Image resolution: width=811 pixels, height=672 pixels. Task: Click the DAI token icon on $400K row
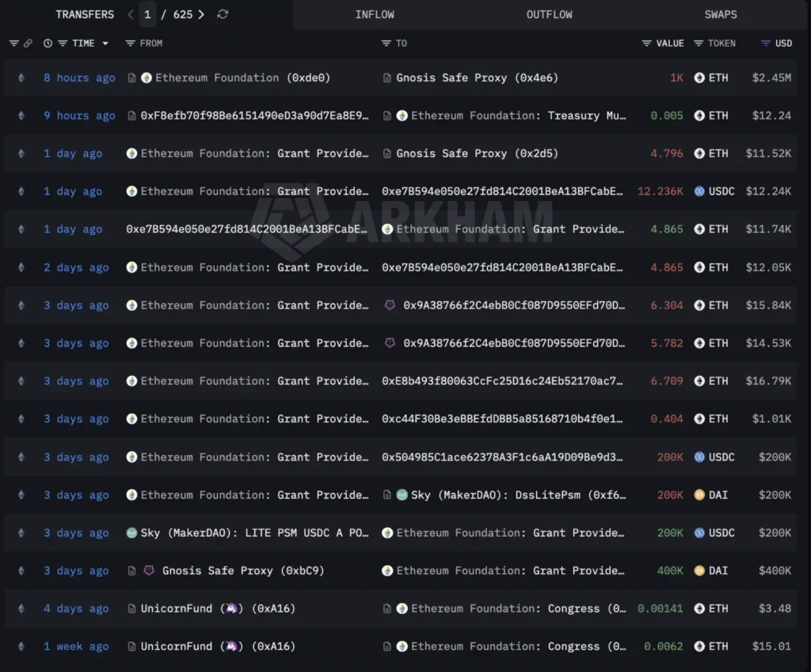[699, 571]
